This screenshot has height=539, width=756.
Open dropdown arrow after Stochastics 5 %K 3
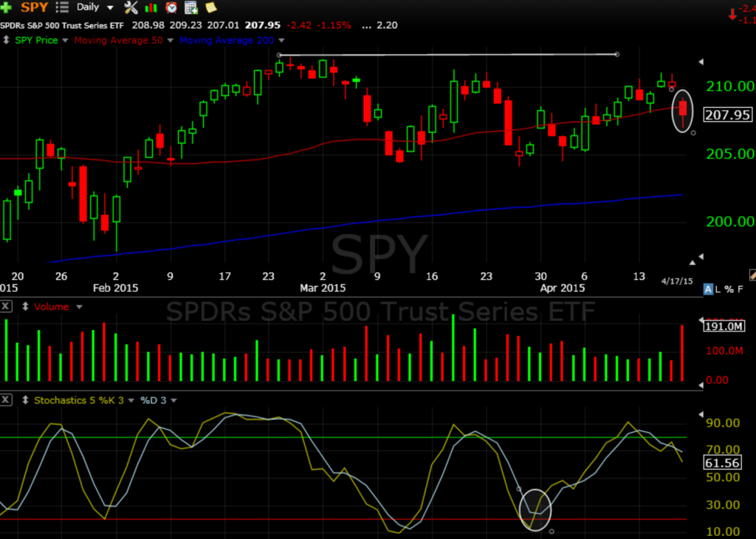point(131,401)
